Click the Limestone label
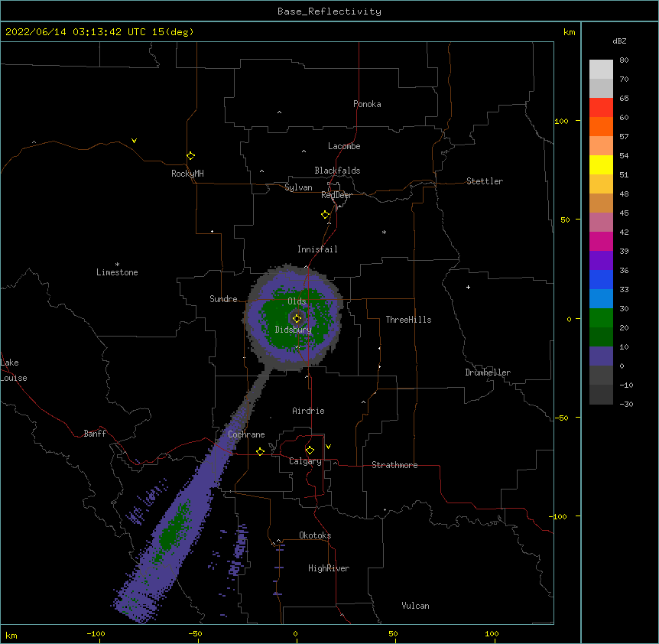 tap(117, 272)
